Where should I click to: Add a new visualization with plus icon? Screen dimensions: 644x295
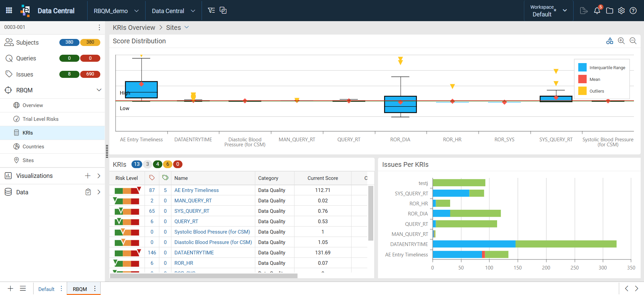(x=88, y=176)
